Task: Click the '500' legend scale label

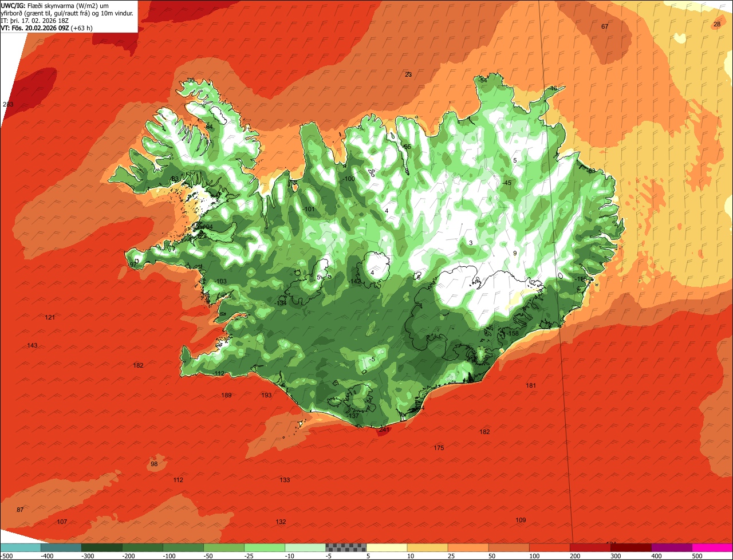Action: click(x=697, y=556)
